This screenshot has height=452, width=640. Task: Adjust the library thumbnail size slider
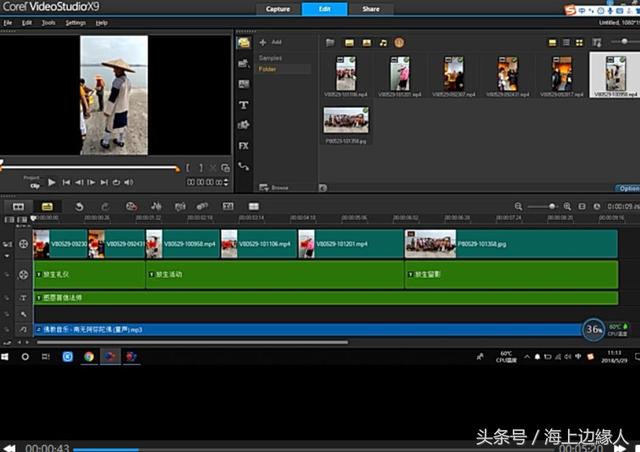tap(624, 41)
